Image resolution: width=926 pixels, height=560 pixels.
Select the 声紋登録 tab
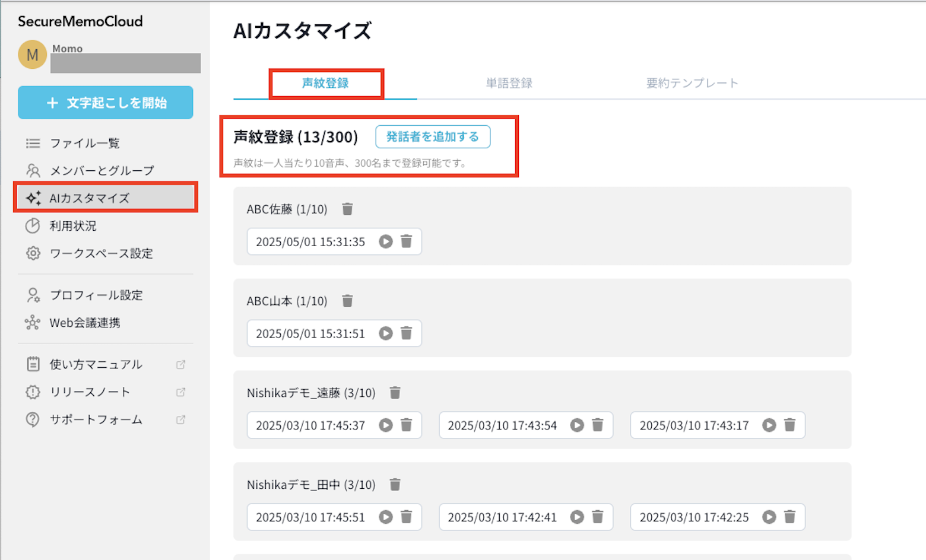(325, 83)
